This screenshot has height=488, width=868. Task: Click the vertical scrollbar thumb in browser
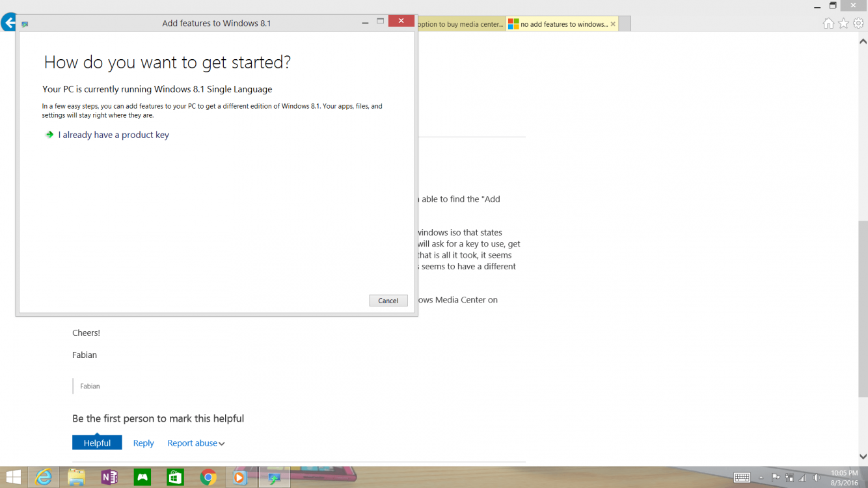[x=863, y=309]
